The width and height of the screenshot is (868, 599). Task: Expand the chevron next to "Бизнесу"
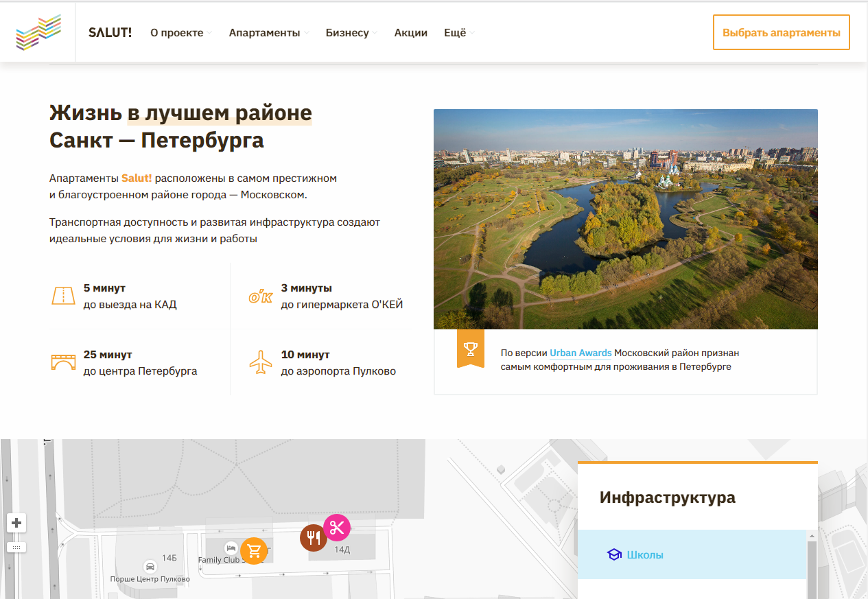pyautogui.click(x=375, y=33)
